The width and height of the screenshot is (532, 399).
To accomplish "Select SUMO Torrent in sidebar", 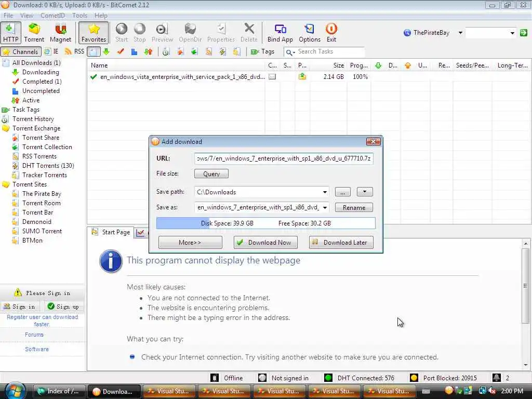I will [42, 231].
